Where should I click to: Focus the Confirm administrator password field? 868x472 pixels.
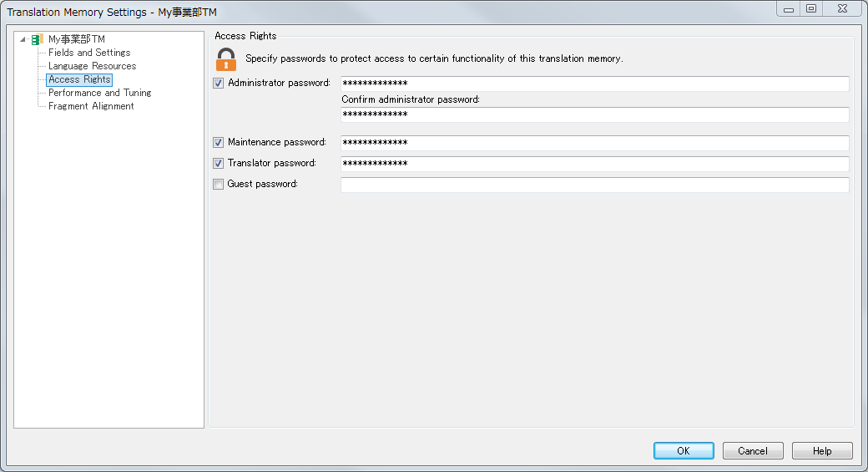tap(594, 114)
